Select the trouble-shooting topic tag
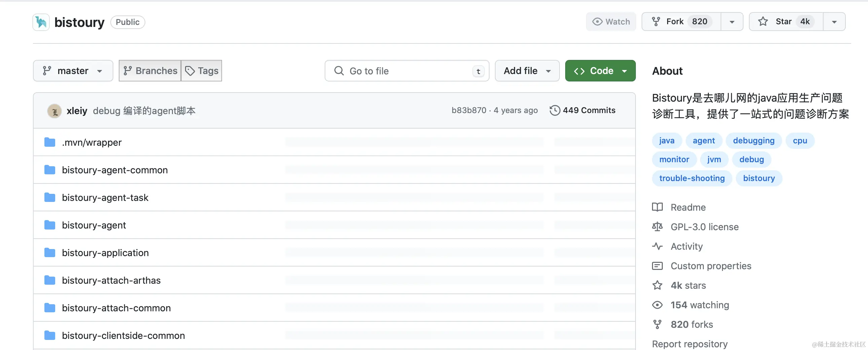 (x=692, y=178)
